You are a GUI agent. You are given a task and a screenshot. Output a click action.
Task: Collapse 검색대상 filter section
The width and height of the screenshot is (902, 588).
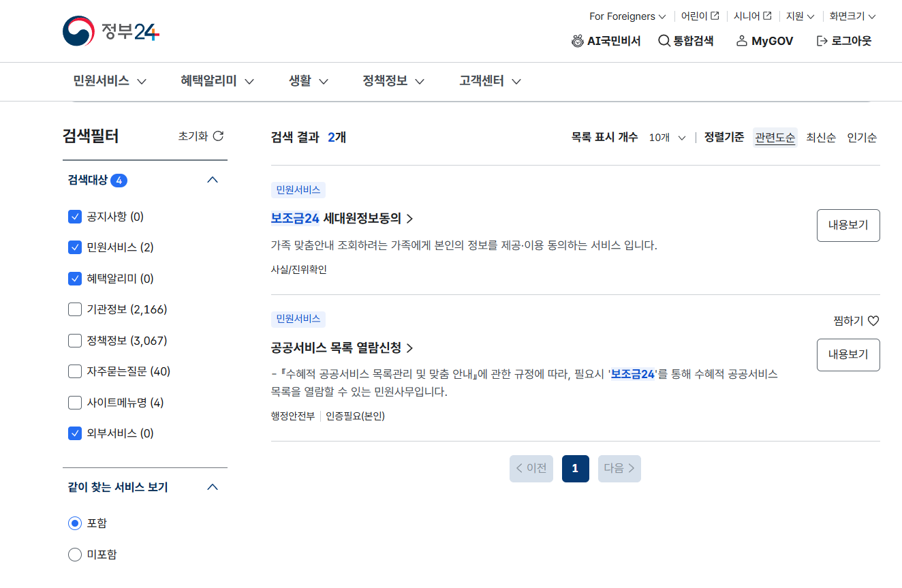(213, 180)
